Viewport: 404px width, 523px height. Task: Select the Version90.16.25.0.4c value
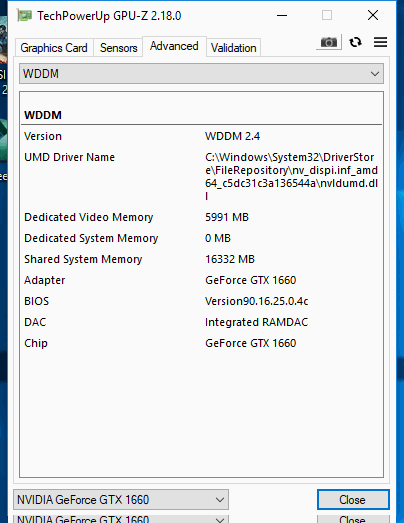[x=257, y=301]
